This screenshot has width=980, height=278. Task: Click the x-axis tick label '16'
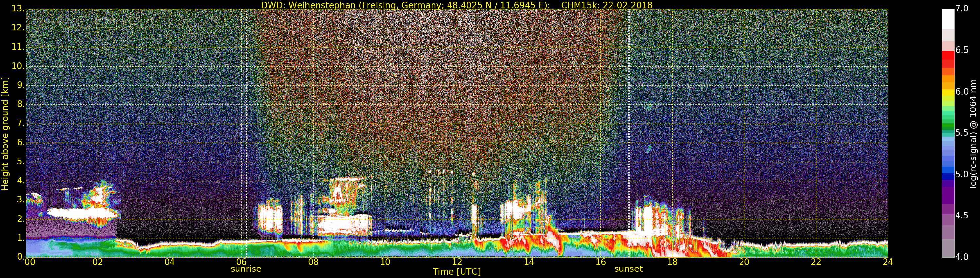pyautogui.click(x=601, y=262)
